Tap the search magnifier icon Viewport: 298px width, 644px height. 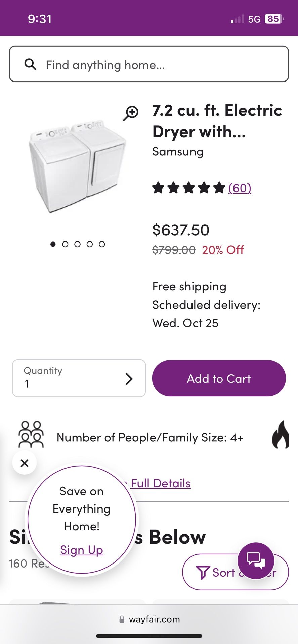click(x=30, y=64)
